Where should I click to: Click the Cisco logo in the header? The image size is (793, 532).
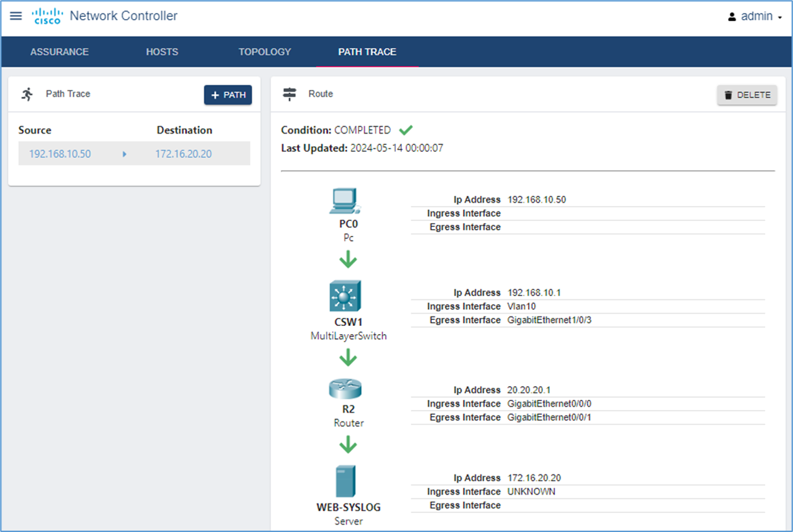point(46,16)
